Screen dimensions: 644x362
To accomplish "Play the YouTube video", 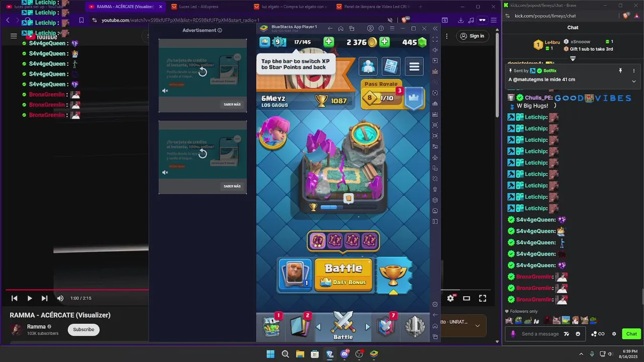I will click(29, 298).
